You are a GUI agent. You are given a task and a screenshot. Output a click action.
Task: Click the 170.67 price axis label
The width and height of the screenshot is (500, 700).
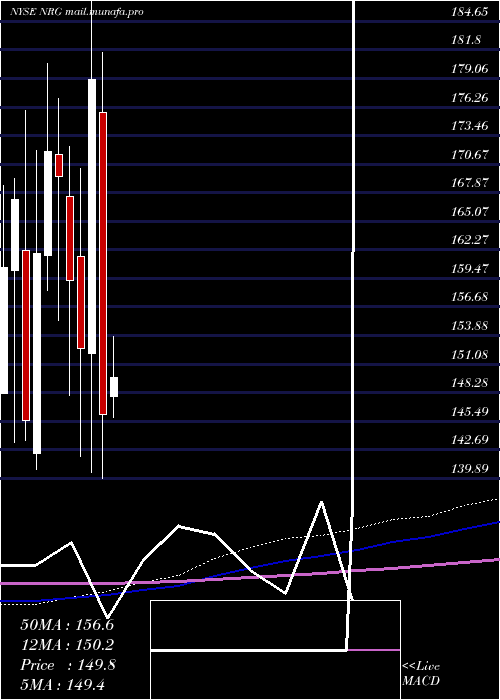click(469, 155)
